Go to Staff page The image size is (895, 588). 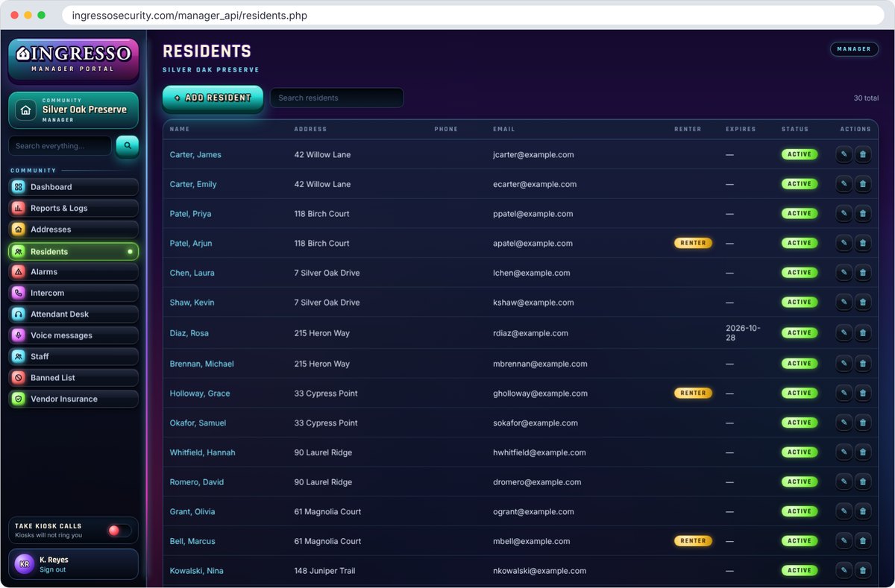73,357
